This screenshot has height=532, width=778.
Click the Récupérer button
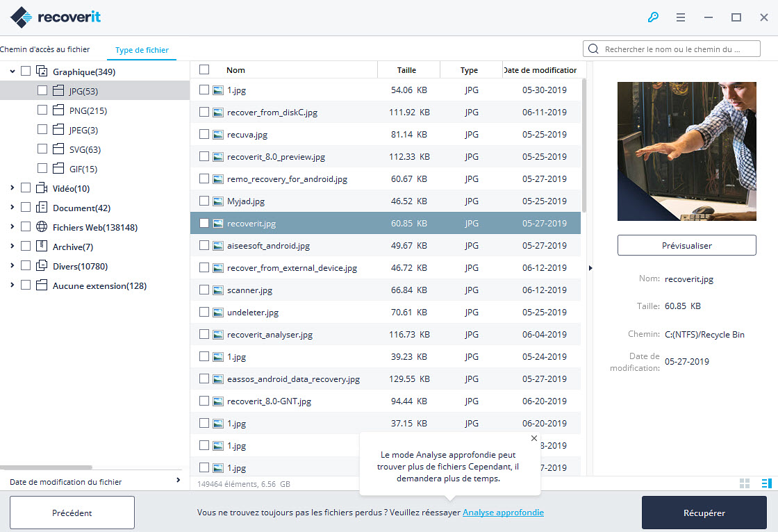pos(704,513)
